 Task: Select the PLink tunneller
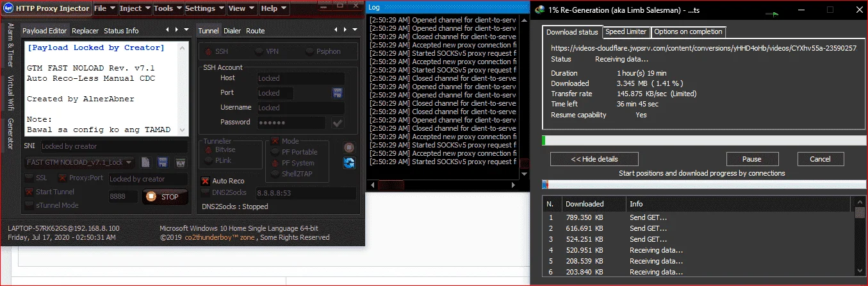[218, 160]
